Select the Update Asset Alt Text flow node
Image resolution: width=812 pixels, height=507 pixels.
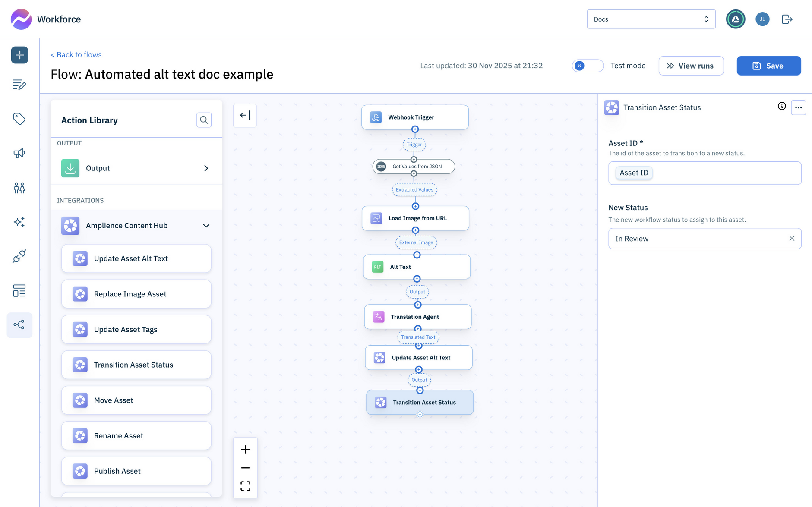tap(419, 357)
